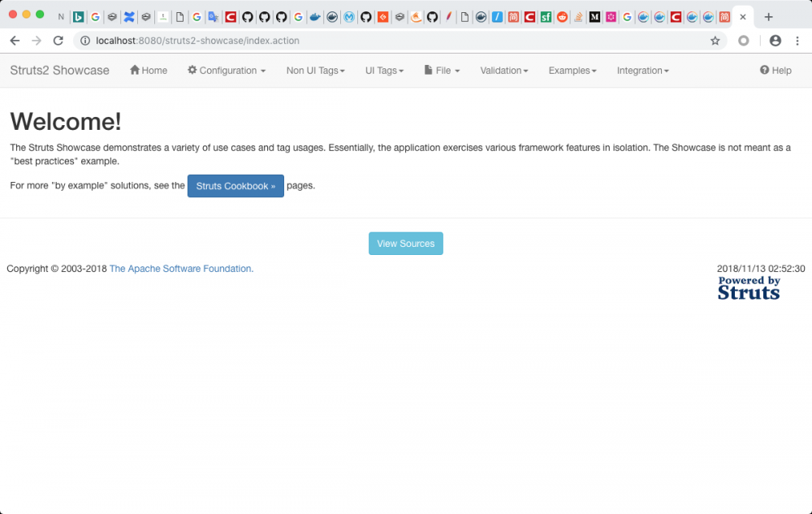Open the Examples dropdown menu
Viewport: 812px width, 514px height.
(572, 71)
